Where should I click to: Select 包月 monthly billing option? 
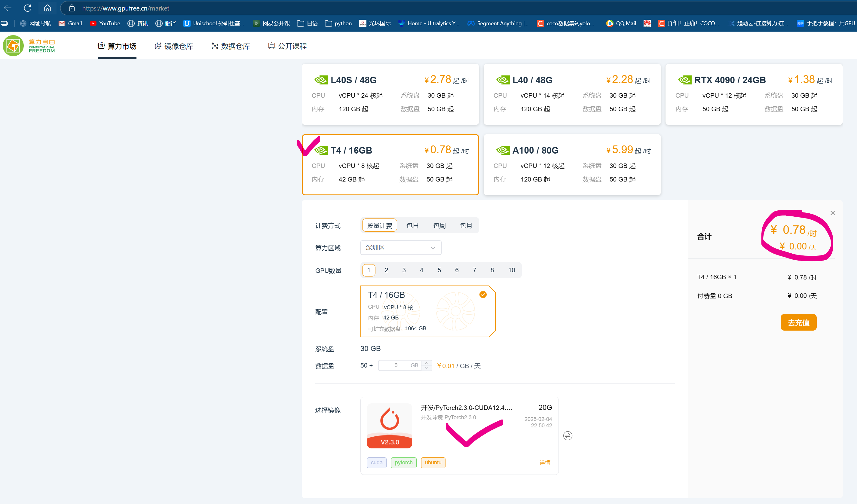pos(466,225)
